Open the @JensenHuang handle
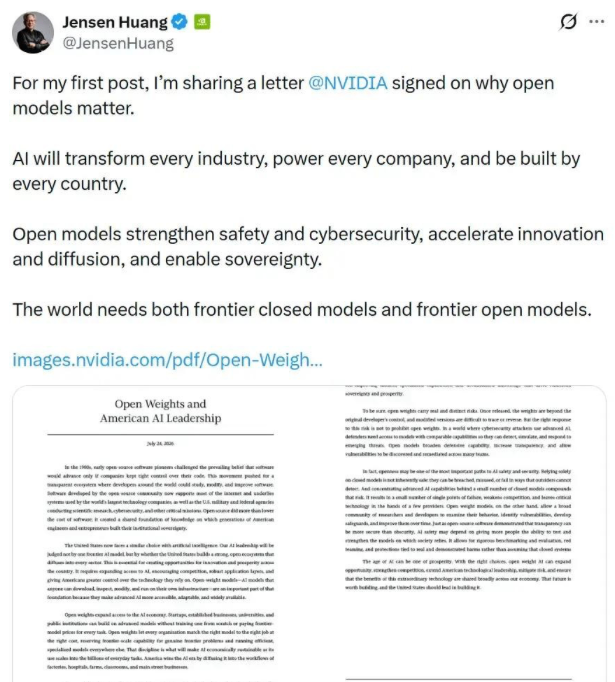Screen dimensions: 615x682 click(118, 43)
